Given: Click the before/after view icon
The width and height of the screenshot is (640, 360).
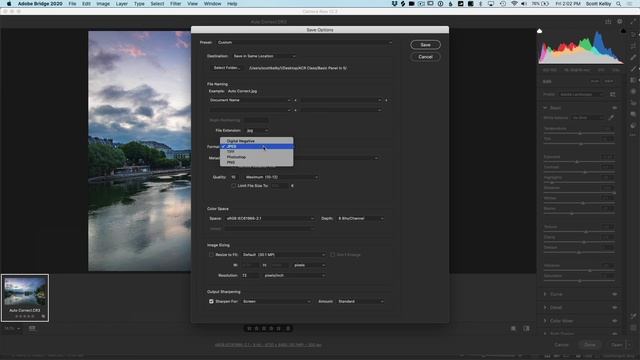Looking at the screenshot, I should pyautogui.click(x=527, y=328).
